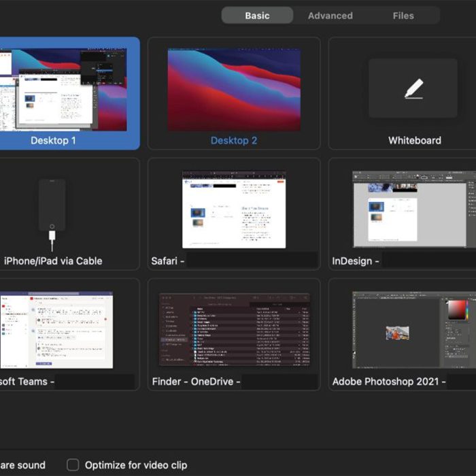Click the Optimize for video clip text
The height and width of the screenshot is (476, 476).
pos(136,465)
